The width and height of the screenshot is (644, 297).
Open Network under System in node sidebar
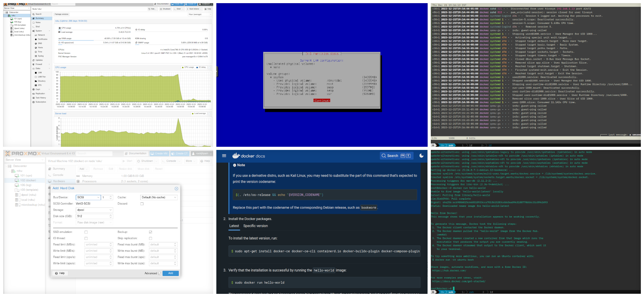coord(41,35)
